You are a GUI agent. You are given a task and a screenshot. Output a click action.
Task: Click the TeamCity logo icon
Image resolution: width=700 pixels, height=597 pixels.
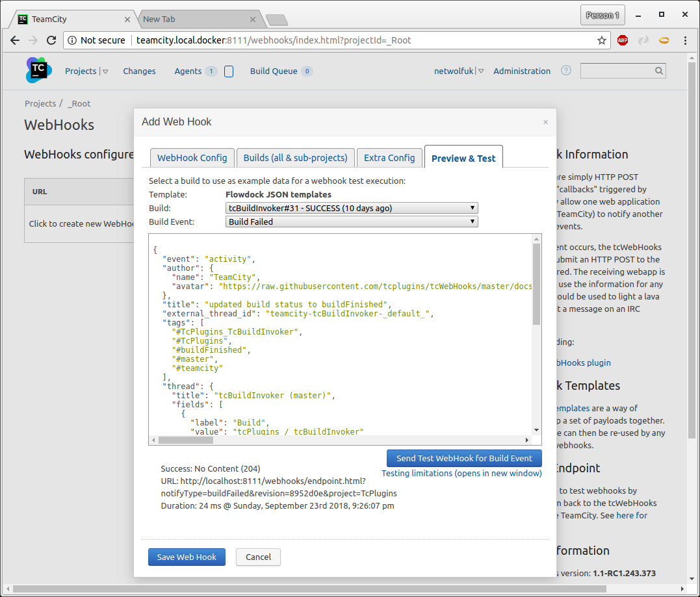point(39,70)
